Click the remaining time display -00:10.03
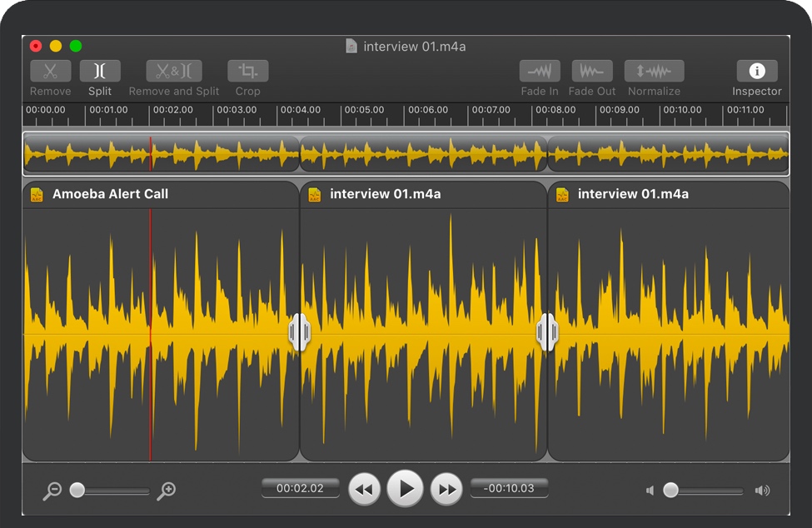Viewport: 812px width, 528px height. point(509,488)
